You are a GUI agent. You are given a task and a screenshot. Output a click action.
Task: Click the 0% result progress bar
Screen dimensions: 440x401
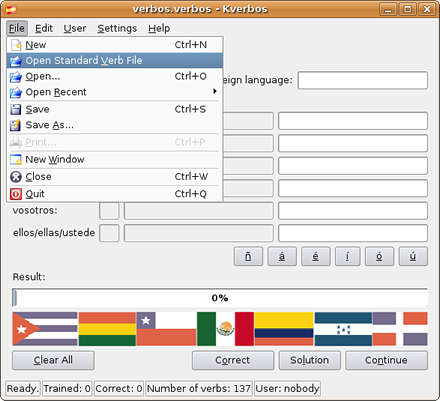pyautogui.click(x=220, y=298)
